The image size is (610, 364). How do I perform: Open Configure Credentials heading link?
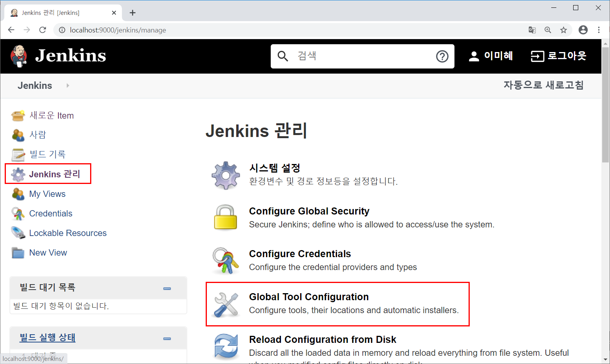point(300,254)
